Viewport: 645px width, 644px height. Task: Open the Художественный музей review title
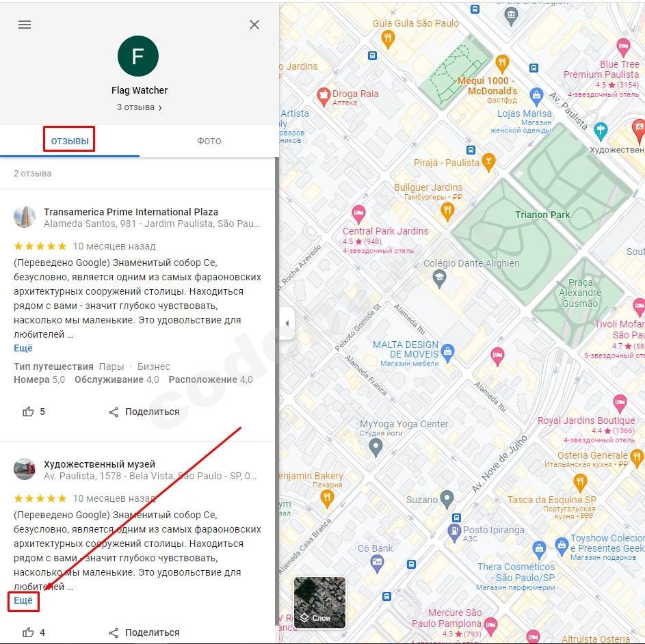pos(100,464)
